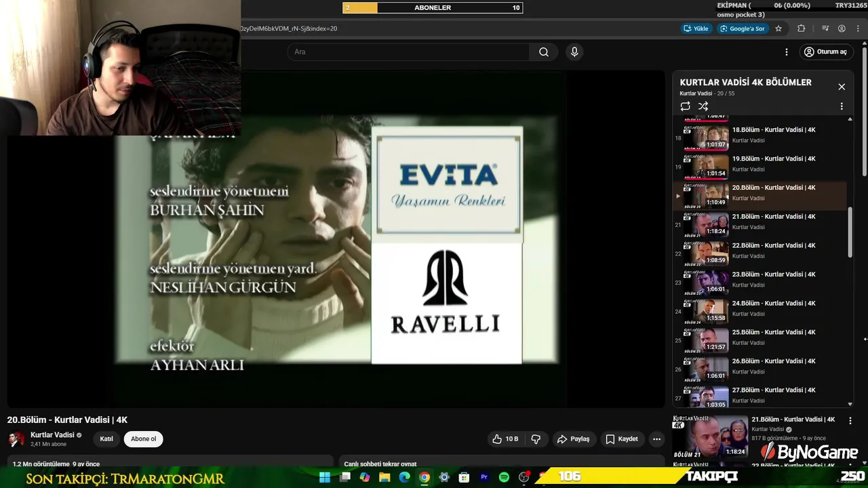This screenshot has width=868, height=488.
Task: Click scroll-up arrow of playlist panel
Action: 850,119
